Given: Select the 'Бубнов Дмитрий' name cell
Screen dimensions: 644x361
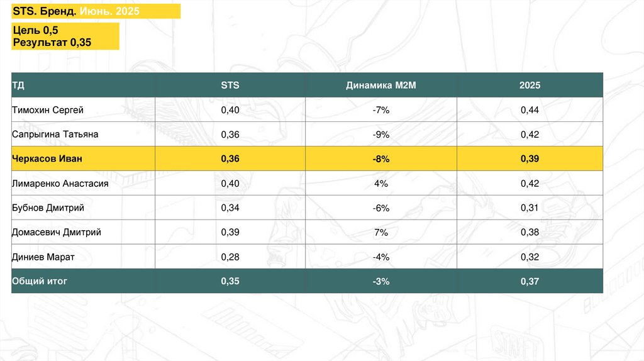Looking at the screenshot, I should [x=48, y=208].
